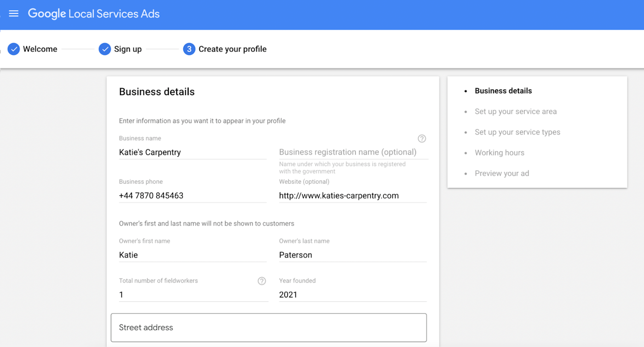Screen dimensions: 644x347
Task: Open help for Total number of fieldworkers
Action: tap(262, 281)
